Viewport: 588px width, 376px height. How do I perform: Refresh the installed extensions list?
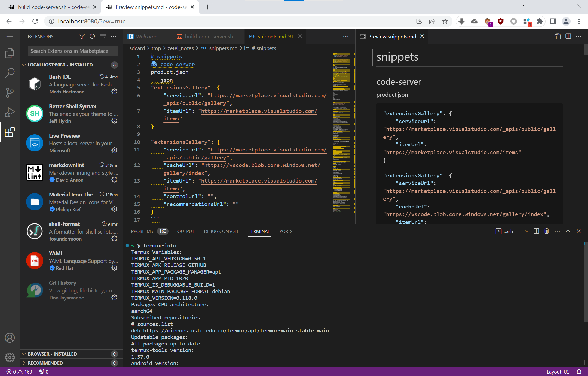pyautogui.click(x=92, y=36)
